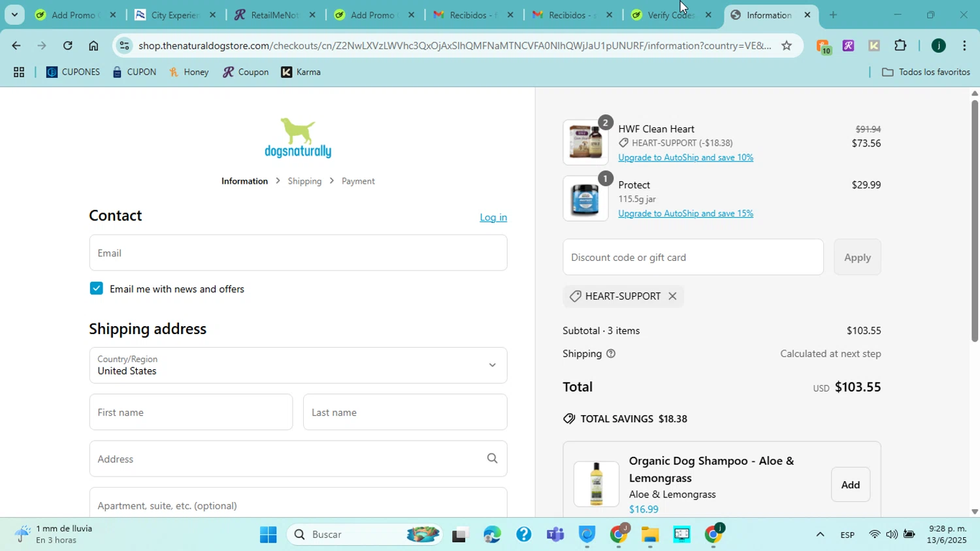
Task: Expand the Country/Region dropdown
Action: (x=298, y=365)
